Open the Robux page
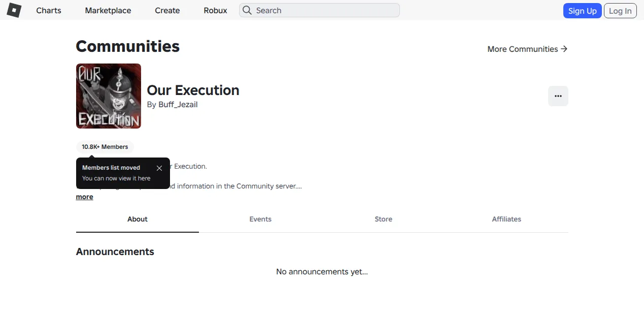The image size is (644, 314). coord(215,10)
